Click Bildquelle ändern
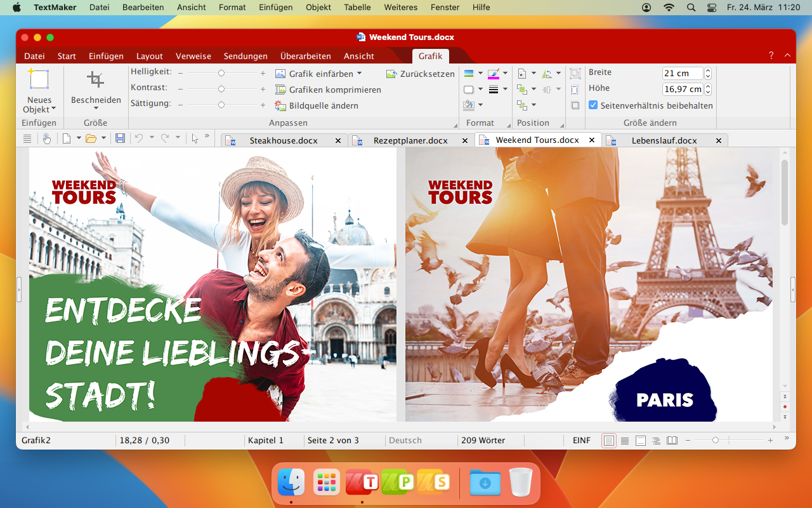This screenshot has height=508, width=812. coord(317,105)
